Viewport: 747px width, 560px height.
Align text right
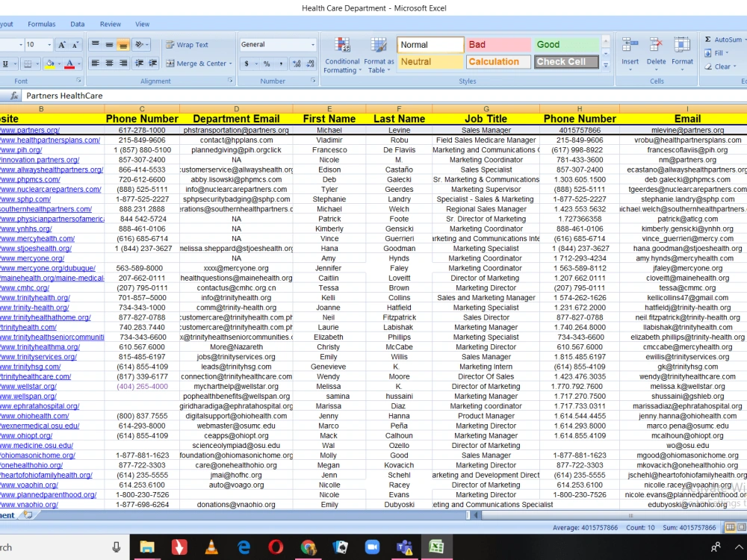point(123,63)
